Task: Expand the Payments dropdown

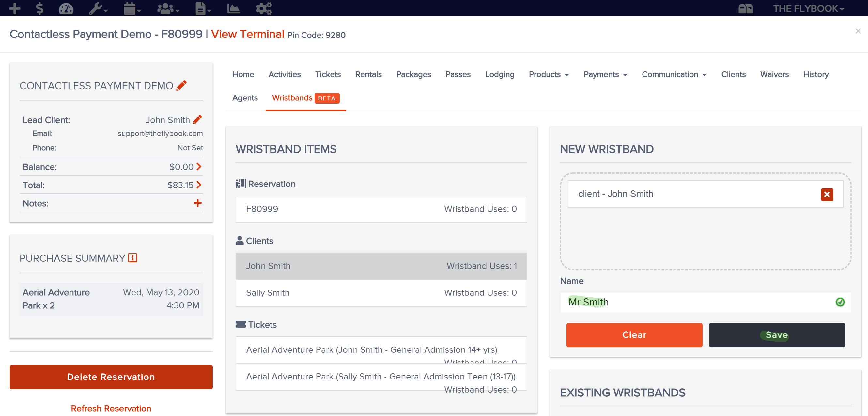Action: [x=605, y=74]
